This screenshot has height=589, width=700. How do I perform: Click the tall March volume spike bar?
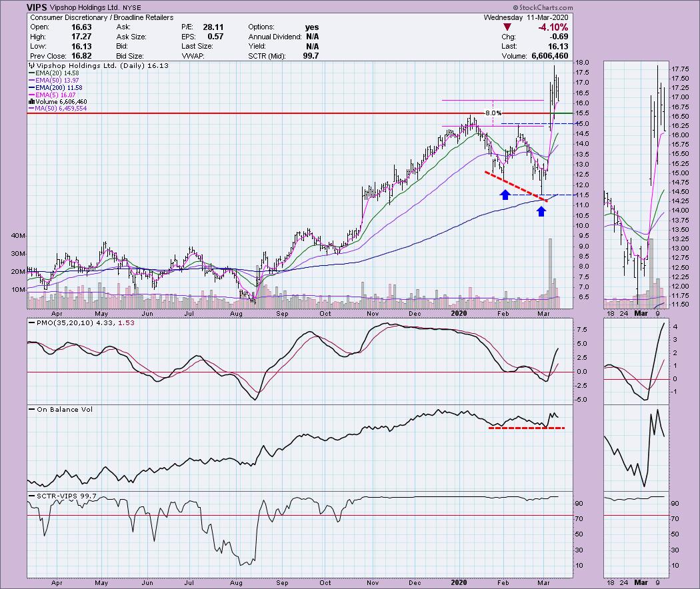[550, 273]
